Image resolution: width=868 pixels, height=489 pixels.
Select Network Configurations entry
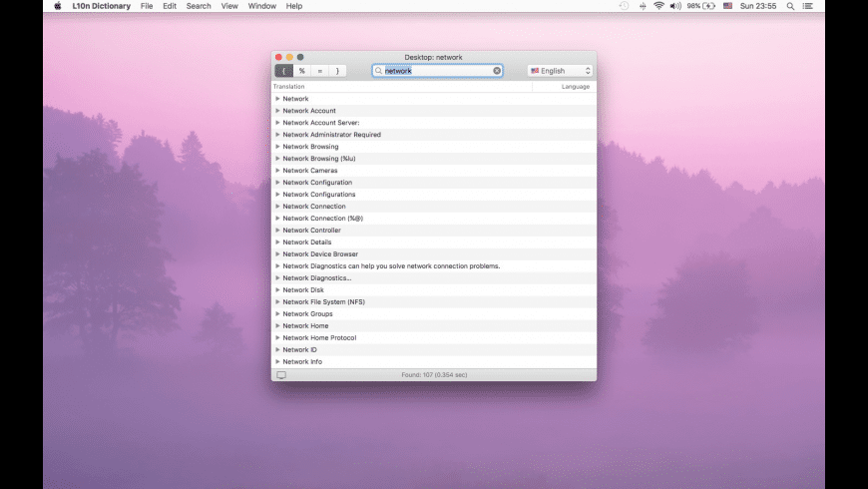319,195
